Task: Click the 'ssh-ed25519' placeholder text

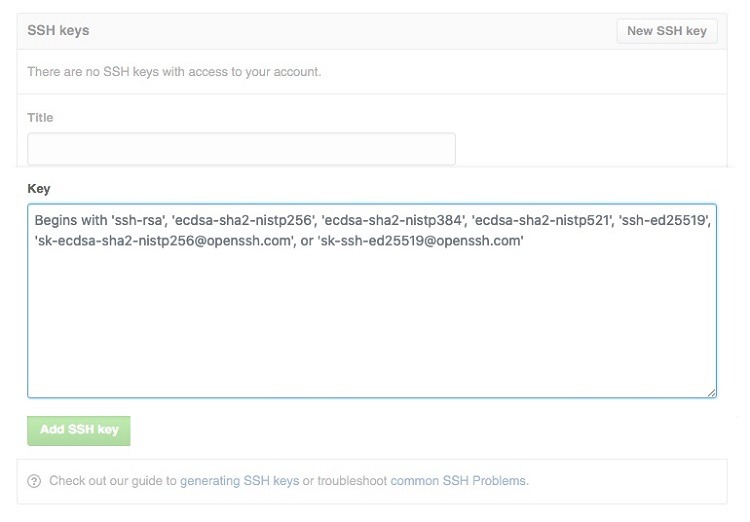Action: click(x=664, y=220)
